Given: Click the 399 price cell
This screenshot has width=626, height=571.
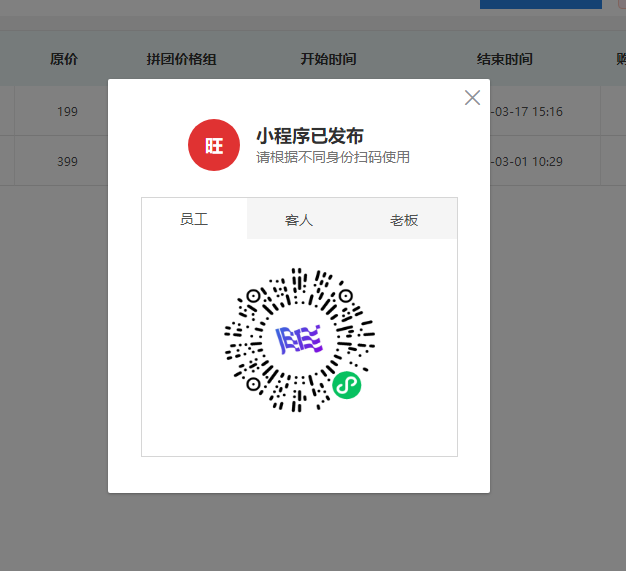Looking at the screenshot, I should coord(67,162).
